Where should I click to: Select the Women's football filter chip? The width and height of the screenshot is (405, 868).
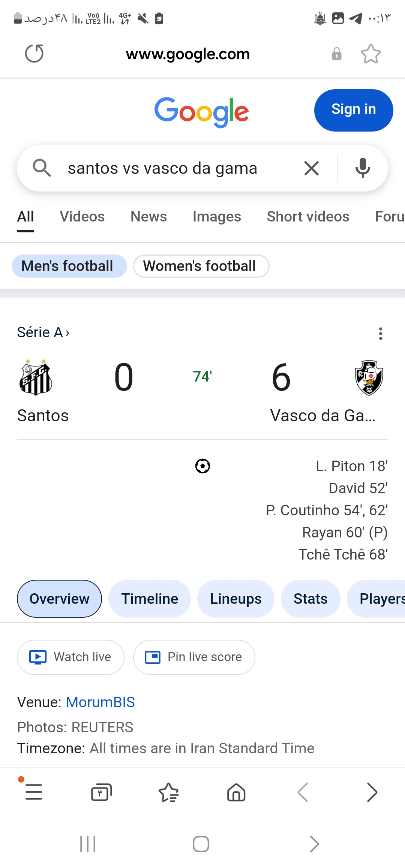pos(201,266)
